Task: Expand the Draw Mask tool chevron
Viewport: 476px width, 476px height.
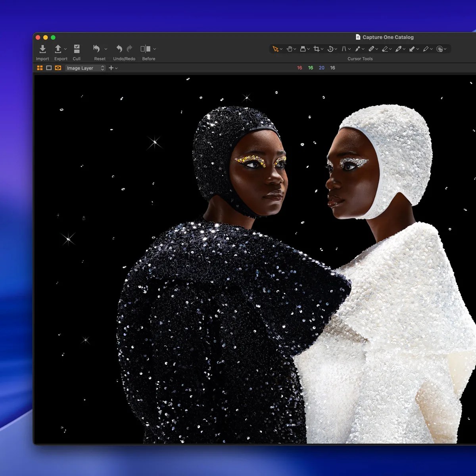Action: pos(363,49)
